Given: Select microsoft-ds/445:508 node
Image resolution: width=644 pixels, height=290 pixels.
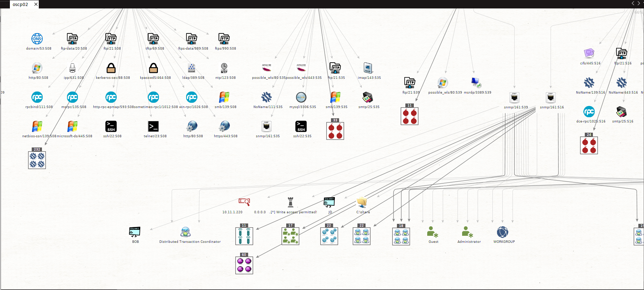Looking at the screenshot, I should point(72,126).
